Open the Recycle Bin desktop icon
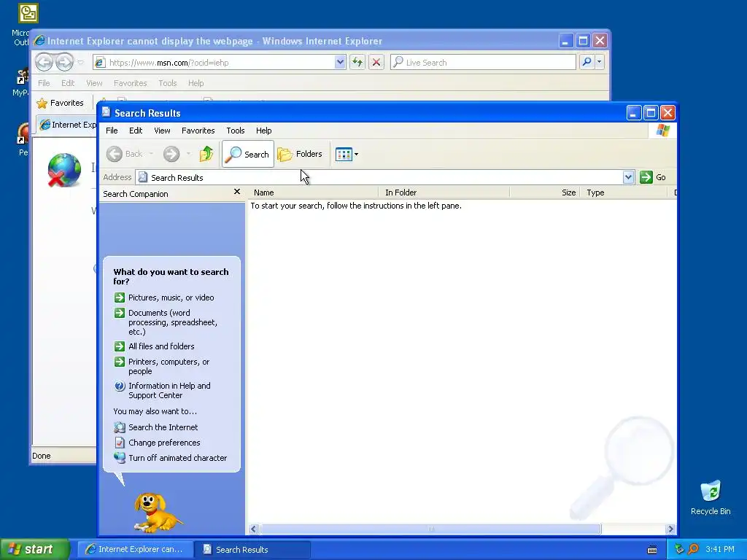747x560 pixels. pos(711,498)
